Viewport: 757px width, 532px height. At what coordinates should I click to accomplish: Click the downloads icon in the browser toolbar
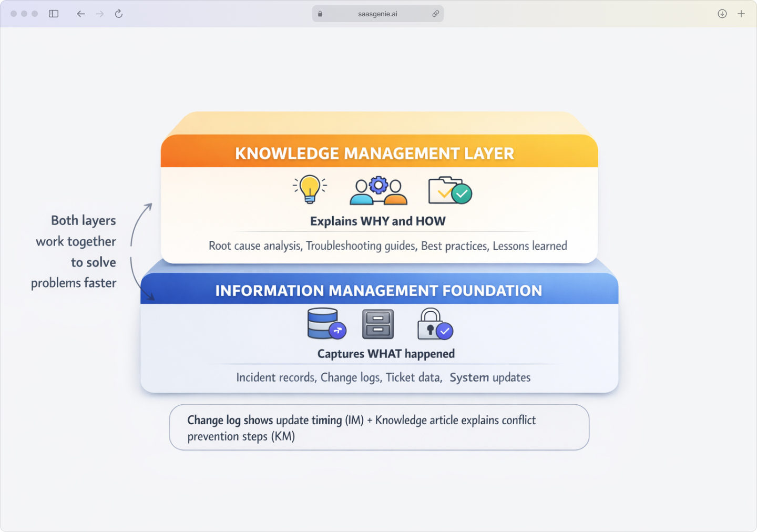722,14
